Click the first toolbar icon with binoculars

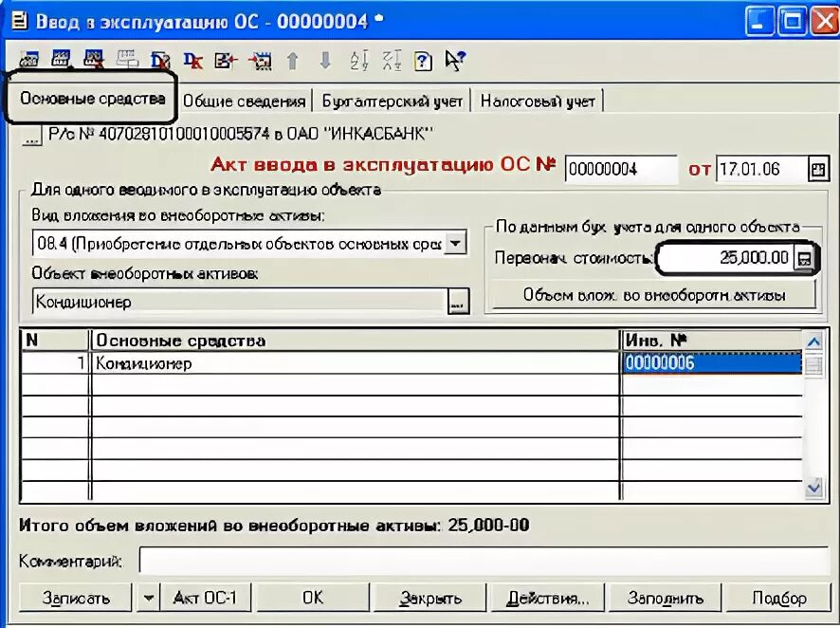point(29,60)
